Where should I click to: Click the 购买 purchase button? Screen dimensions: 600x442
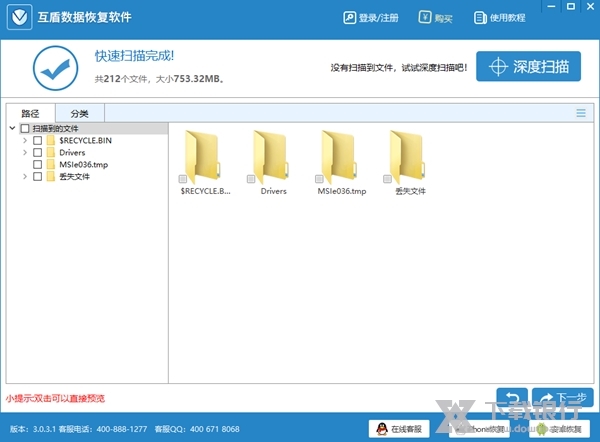[x=435, y=18]
